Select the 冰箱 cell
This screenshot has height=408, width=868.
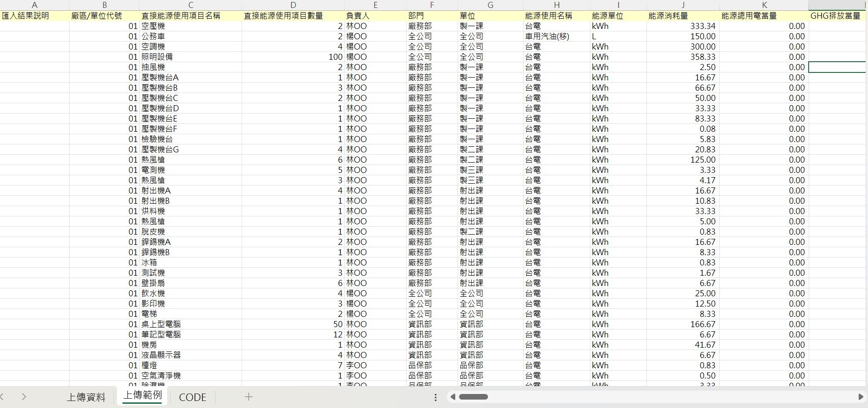(191, 262)
